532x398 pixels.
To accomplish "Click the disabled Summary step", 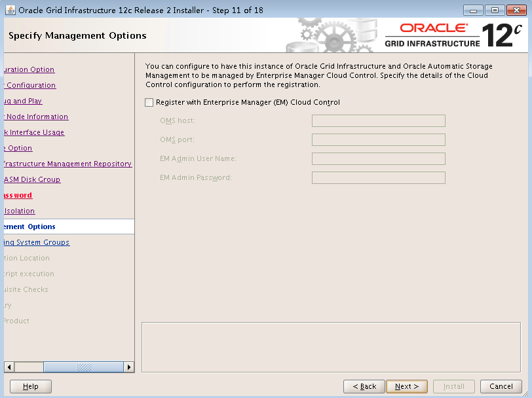I will point(8,305).
